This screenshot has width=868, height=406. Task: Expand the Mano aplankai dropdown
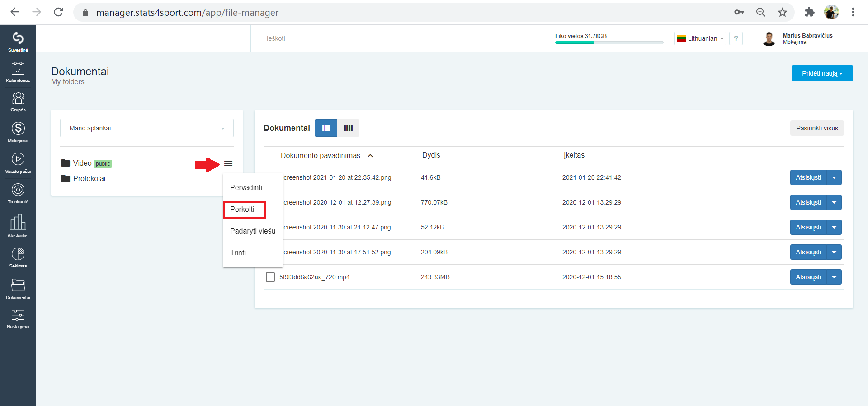(x=147, y=128)
